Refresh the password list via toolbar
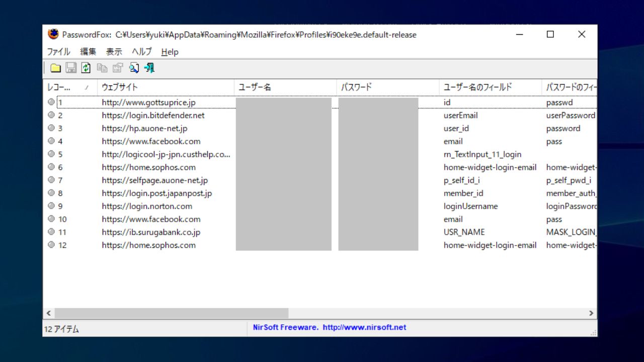 (86, 68)
